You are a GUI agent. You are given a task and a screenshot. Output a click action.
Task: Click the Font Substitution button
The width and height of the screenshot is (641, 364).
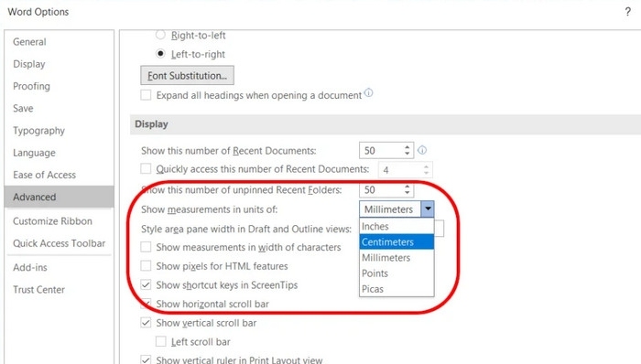(187, 76)
